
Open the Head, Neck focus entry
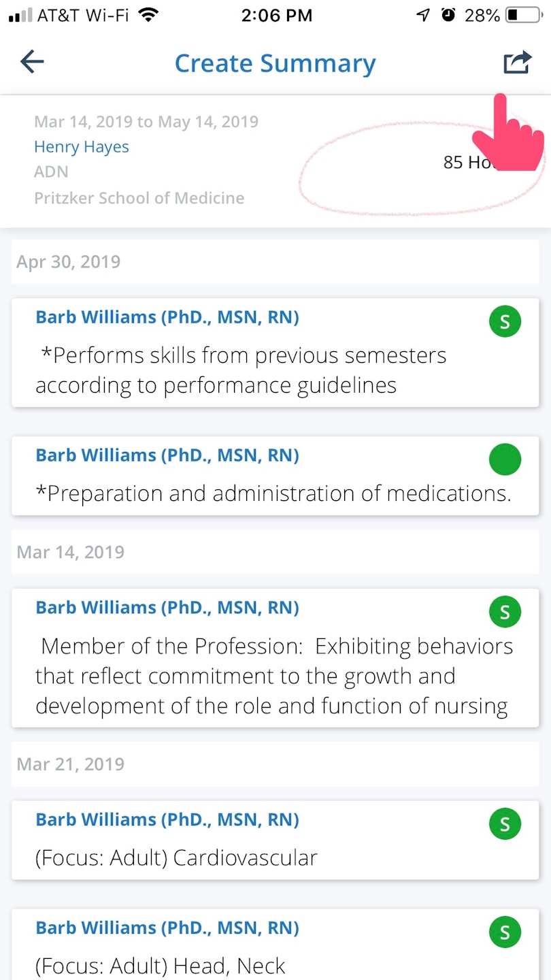161,966
